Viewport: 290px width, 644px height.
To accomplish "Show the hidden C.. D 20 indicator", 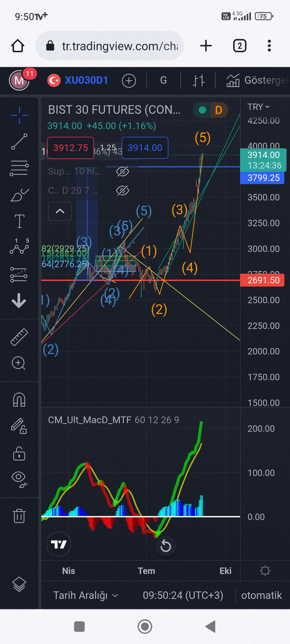I will click(122, 191).
